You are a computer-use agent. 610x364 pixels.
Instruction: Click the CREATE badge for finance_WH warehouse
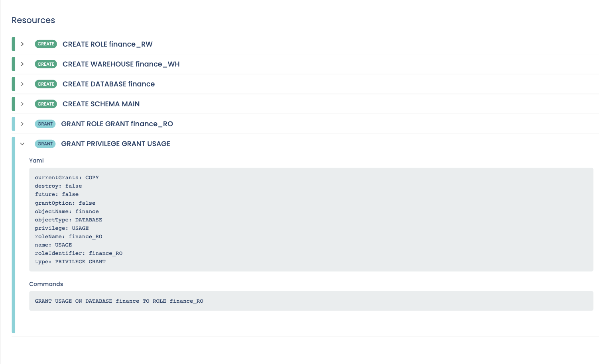(46, 64)
